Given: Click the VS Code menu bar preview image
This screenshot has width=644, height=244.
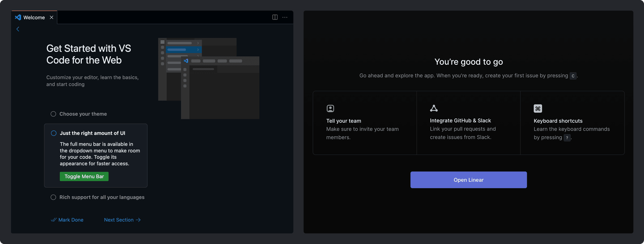Looking at the screenshot, I should point(209,79).
